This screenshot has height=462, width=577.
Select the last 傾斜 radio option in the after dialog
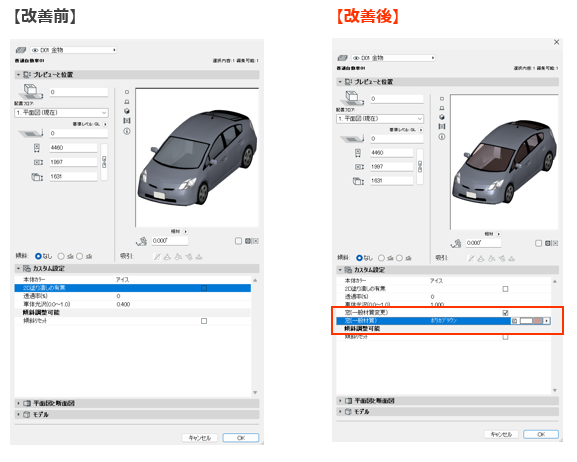click(399, 258)
